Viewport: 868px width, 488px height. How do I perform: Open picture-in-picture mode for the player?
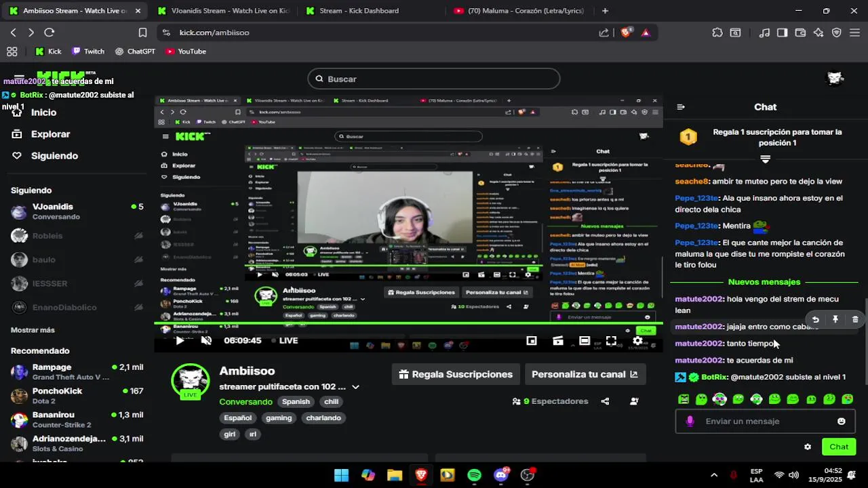point(532,340)
